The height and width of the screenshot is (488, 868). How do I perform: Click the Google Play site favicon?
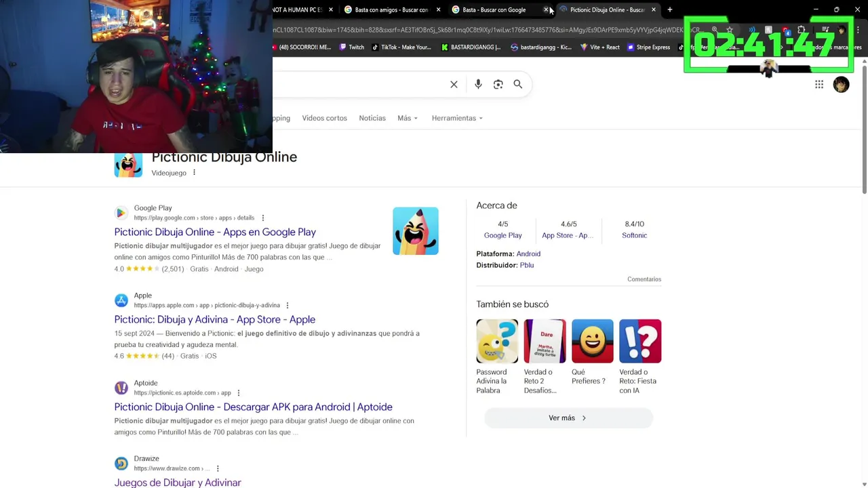click(x=121, y=213)
